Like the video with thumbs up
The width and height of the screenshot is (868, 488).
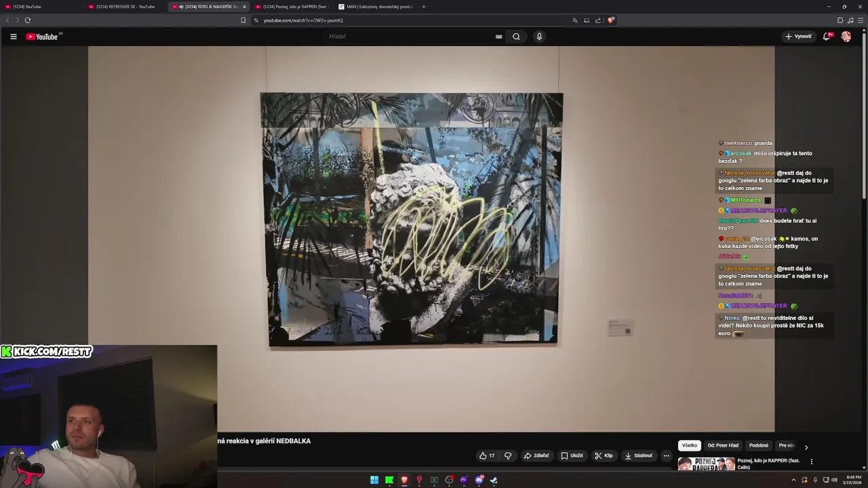tap(487, 455)
